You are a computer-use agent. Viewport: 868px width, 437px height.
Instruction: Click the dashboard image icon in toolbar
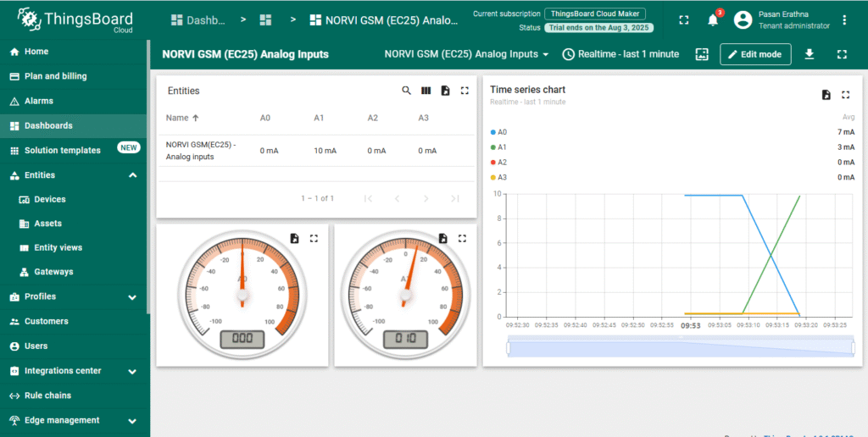[x=702, y=54]
